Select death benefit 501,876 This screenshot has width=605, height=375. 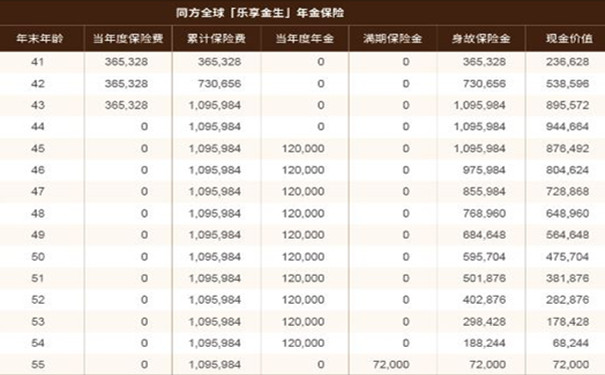click(x=484, y=278)
